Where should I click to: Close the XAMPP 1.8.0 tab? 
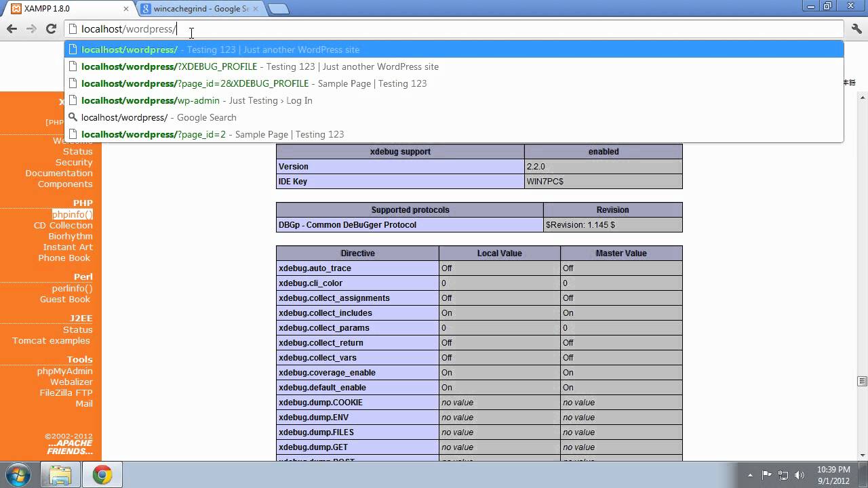[126, 9]
